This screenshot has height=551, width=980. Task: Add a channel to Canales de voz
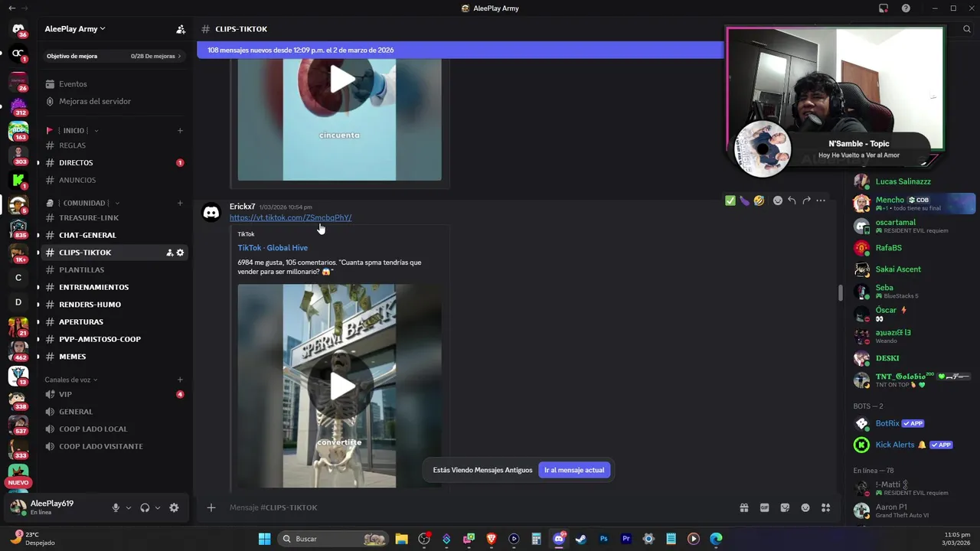tap(181, 380)
